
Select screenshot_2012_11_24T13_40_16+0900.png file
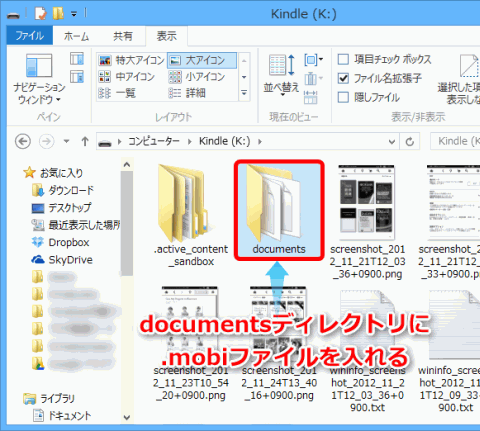pos(279,344)
